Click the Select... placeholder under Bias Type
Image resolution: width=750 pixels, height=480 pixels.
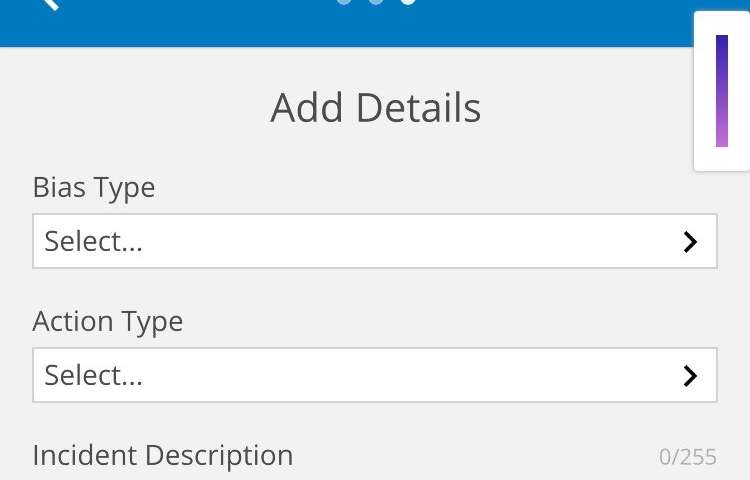point(93,241)
